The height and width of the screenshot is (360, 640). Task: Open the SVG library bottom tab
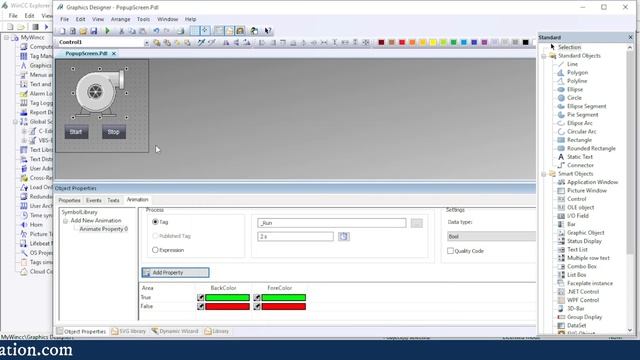[x=129, y=331]
